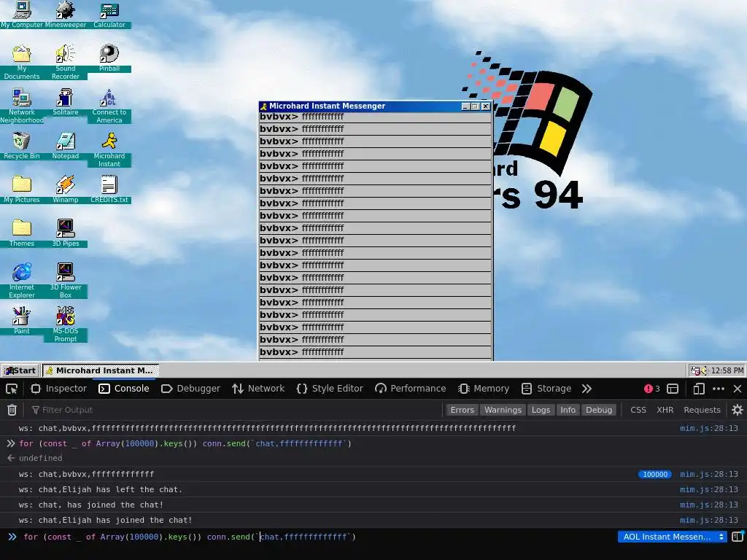The image size is (747, 560).
Task: Clear console output with trash icon
Action: (x=12, y=410)
